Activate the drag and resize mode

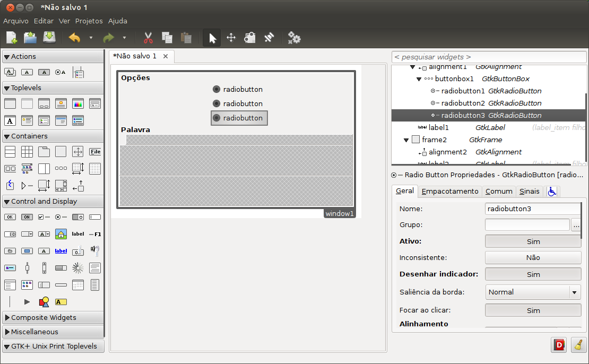(x=231, y=38)
